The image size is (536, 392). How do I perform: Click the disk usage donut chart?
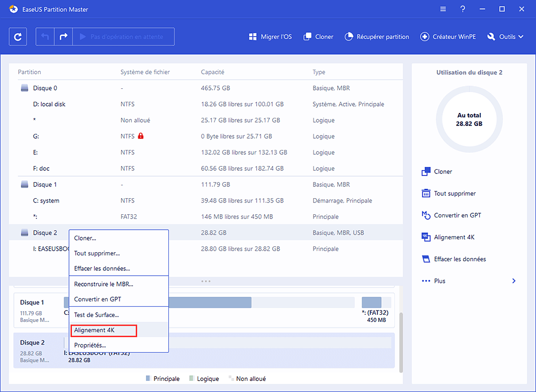(469, 119)
